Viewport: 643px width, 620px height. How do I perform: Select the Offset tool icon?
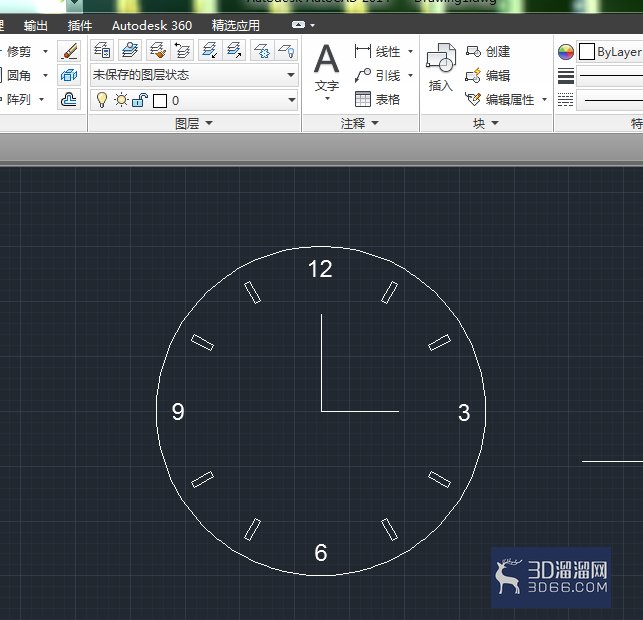point(69,100)
